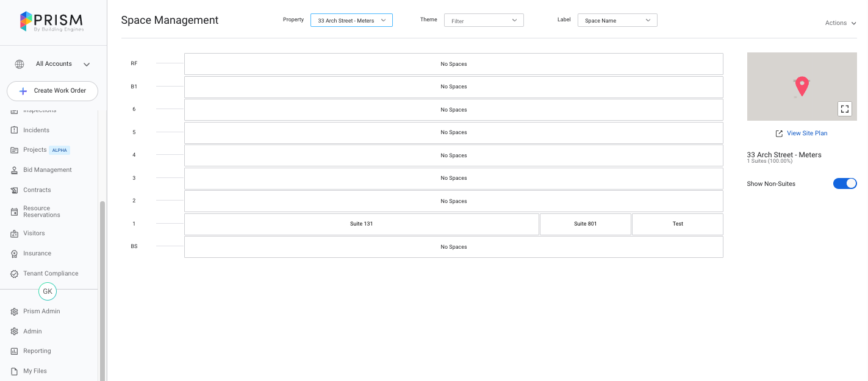Image resolution: width=868 pixels, height=381 pixels.
Task: Click the Reporting chart icon
Action: (15, 351)
